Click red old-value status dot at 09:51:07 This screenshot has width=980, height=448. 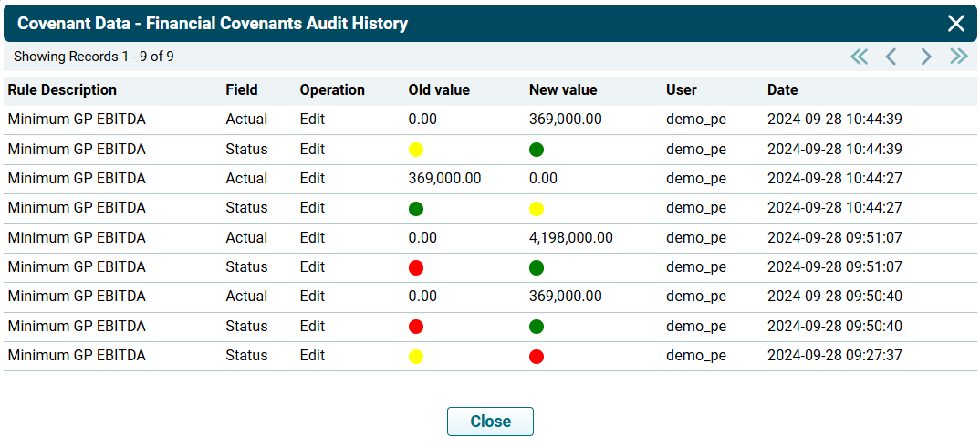point(416,267)
